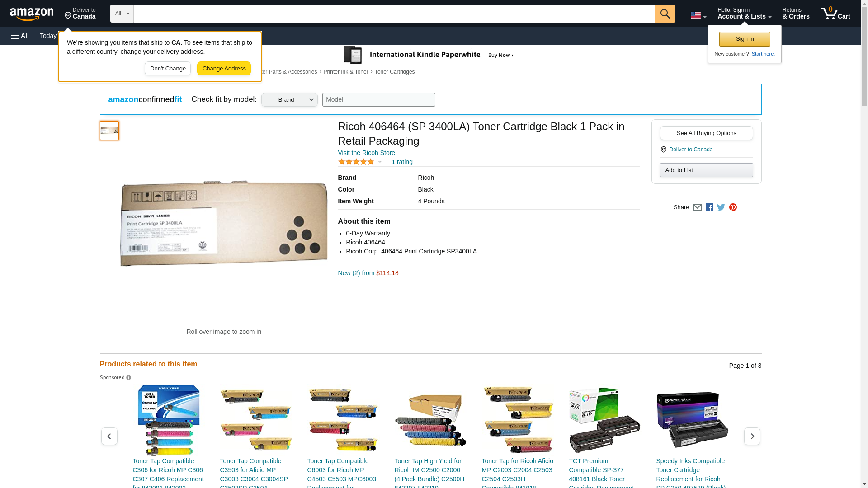The image size is (868, 488).
Task: Open Returns & Orders
Action: [796, 14]
